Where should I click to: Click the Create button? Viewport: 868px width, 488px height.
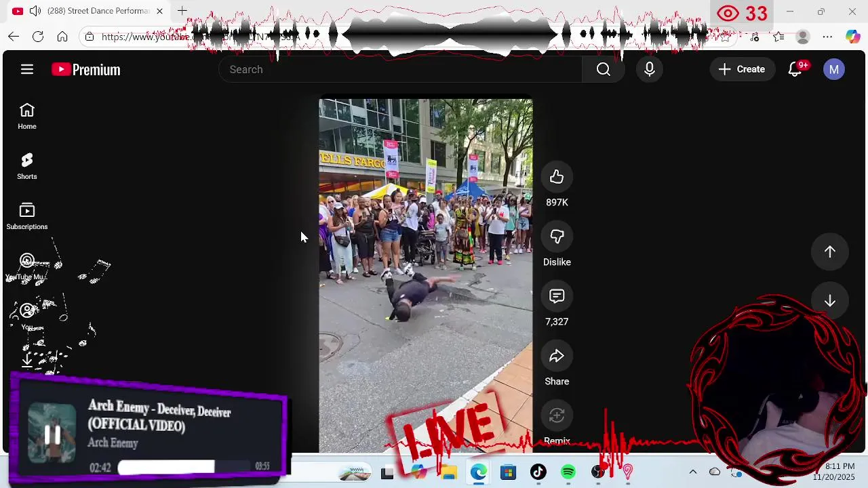[743, 69]
